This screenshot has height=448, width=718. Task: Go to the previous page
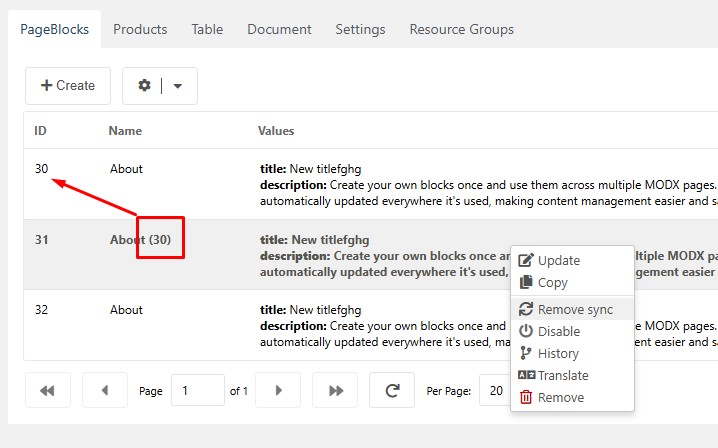(x=105, y=390)
